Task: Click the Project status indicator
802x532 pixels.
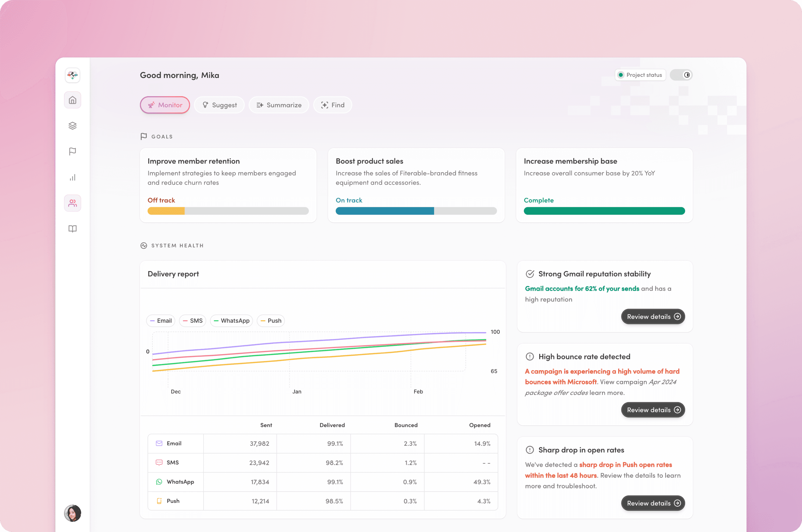Action: 640,75
